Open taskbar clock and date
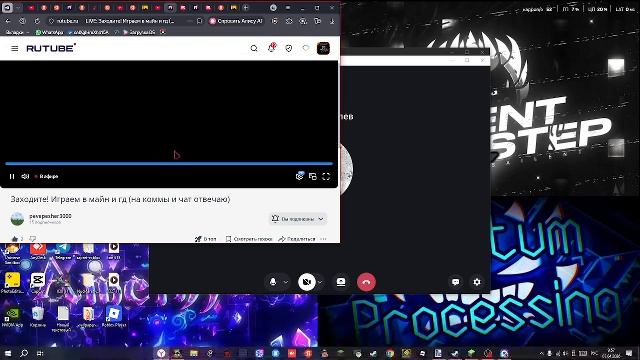 tap(611, 353)
